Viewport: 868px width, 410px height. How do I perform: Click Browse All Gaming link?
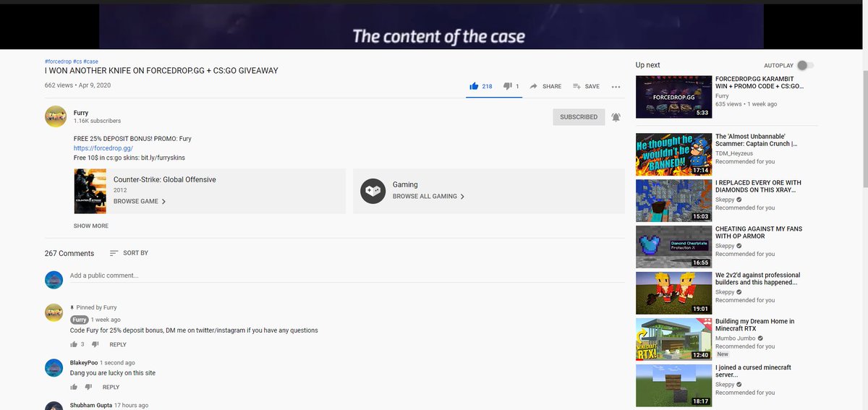click(x=428, y=196)
